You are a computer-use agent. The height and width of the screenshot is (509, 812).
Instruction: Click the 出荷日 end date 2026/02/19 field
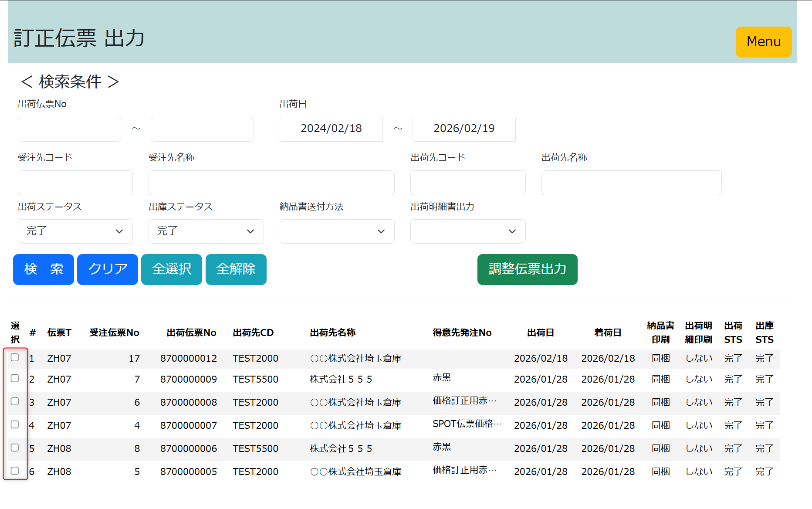tap(464, 129)
